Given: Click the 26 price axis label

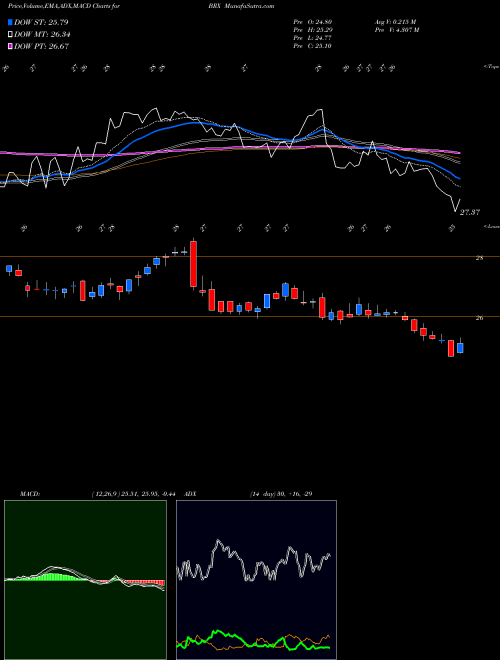Looking at the screenshot, I should tap(479, 319).
